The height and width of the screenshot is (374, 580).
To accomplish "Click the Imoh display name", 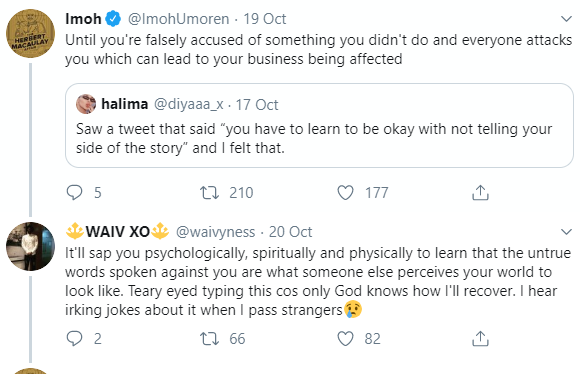I will [x=83, y=19].
